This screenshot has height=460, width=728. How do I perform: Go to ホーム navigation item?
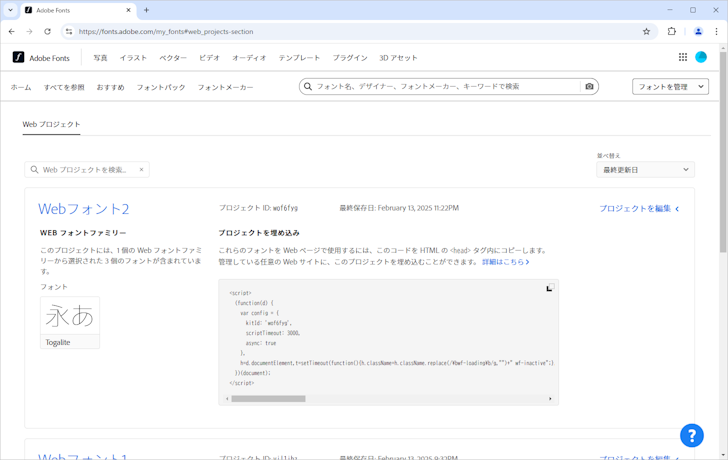point(21,87)
